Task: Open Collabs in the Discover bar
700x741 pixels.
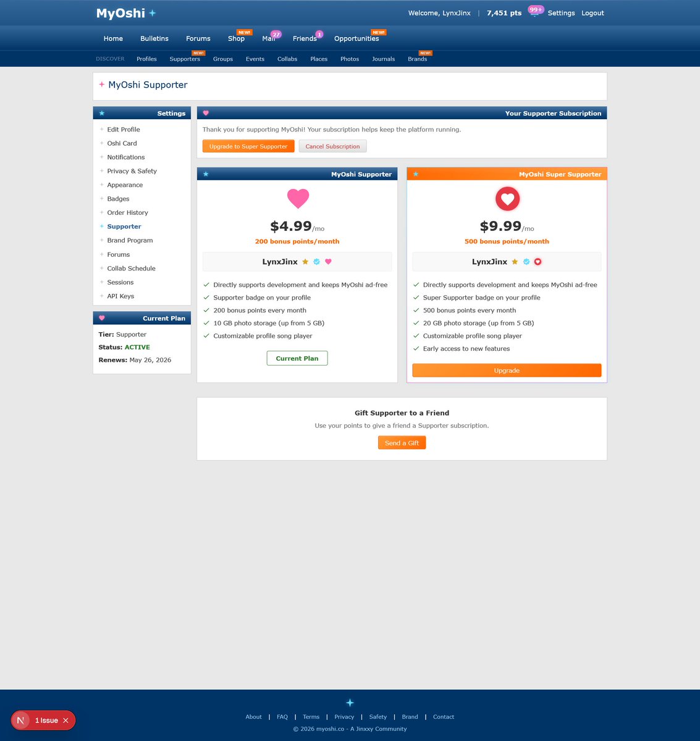Action: coord(287,59)
